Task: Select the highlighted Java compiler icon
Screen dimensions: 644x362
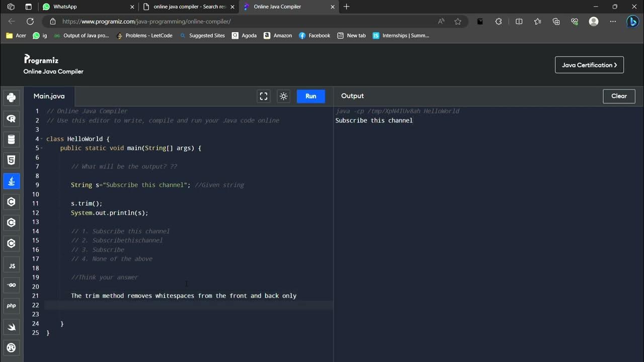Action: pos(11,181)
